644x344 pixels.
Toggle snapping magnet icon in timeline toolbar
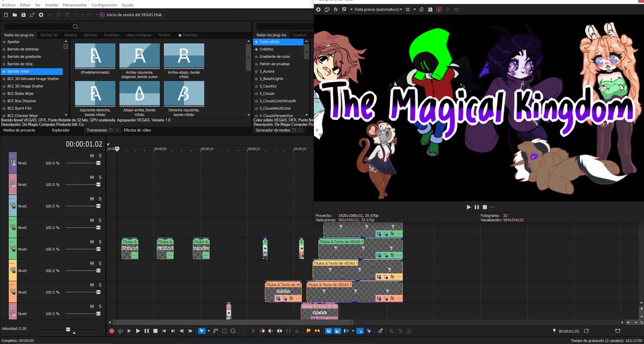328,331
